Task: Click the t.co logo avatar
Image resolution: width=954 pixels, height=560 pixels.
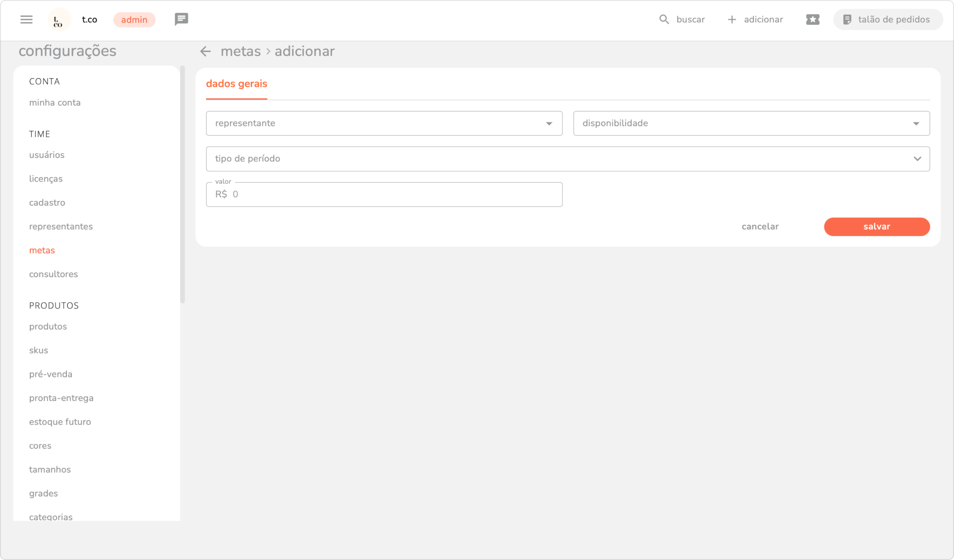Action: [59, 20]
